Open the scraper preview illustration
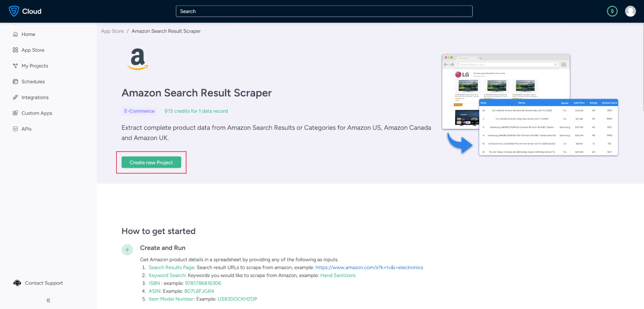This screenshot has height=309, width=644. (x=530, y=105)
